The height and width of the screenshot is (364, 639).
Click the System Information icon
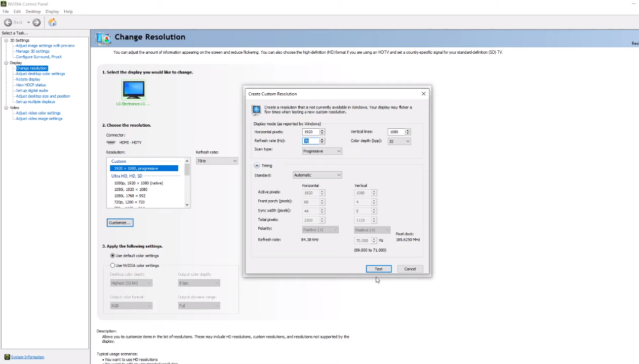[x=7, y=357]
